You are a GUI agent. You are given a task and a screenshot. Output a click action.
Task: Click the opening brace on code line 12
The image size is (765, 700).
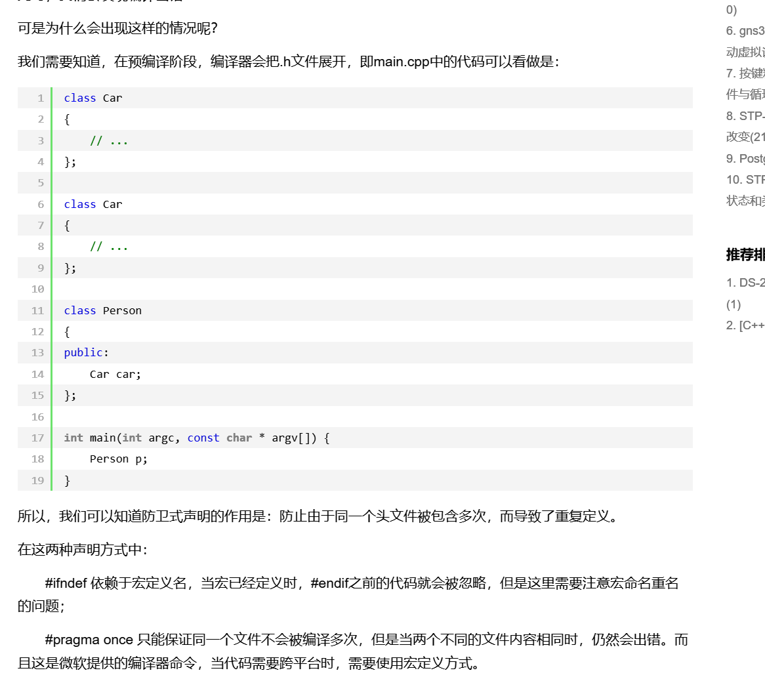(67, 332)
